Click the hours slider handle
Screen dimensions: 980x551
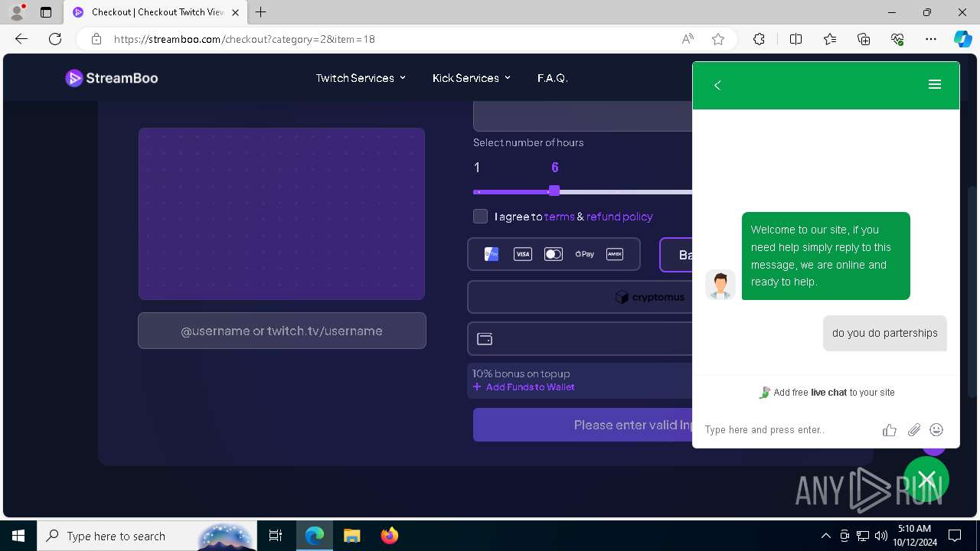[x=554, y=191]
